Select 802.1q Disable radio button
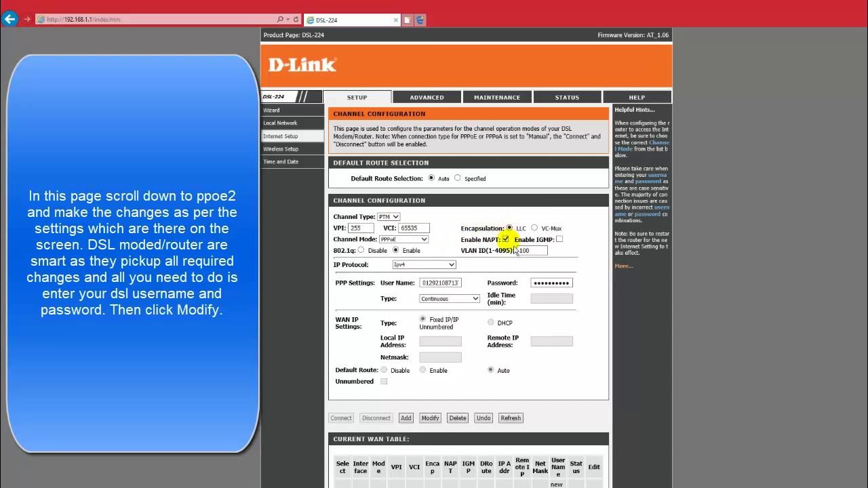The image size is (868, 488). click(x=361, y=250)
